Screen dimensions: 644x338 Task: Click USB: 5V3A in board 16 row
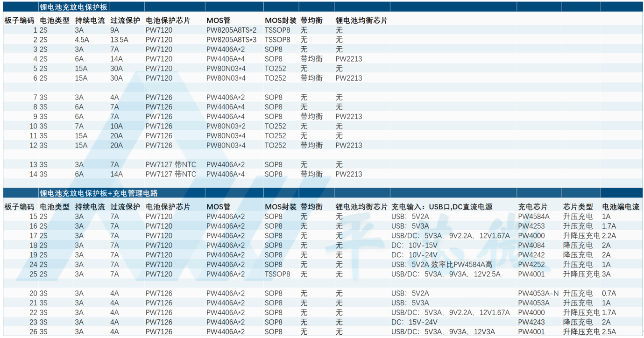[x=410, y=226]
